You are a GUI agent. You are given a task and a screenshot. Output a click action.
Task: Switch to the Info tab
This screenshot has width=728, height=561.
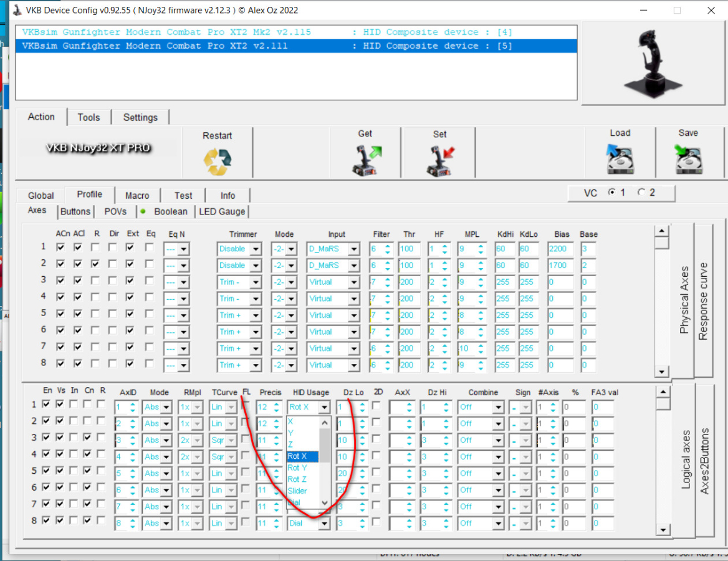click(228, 196)
